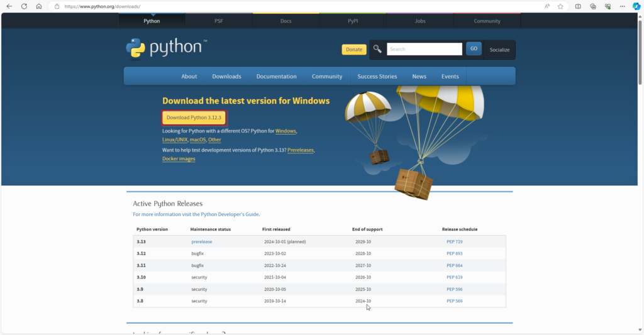Select the Python top tab
This screenshot has height=335, width=644.
coord(152,21)
